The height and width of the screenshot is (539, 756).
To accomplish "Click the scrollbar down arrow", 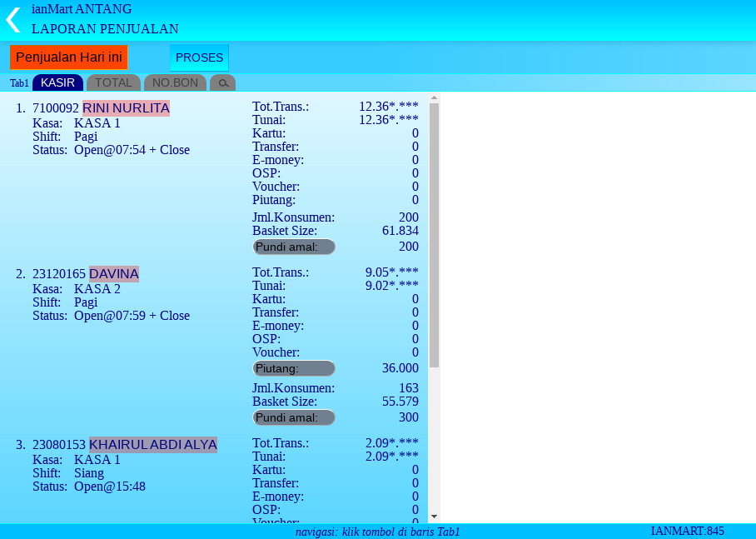I will [x=434, y=517].
